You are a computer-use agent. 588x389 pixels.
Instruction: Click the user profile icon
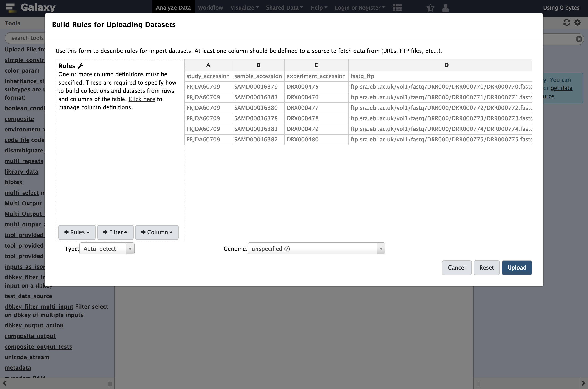click(x=445, y=7)
